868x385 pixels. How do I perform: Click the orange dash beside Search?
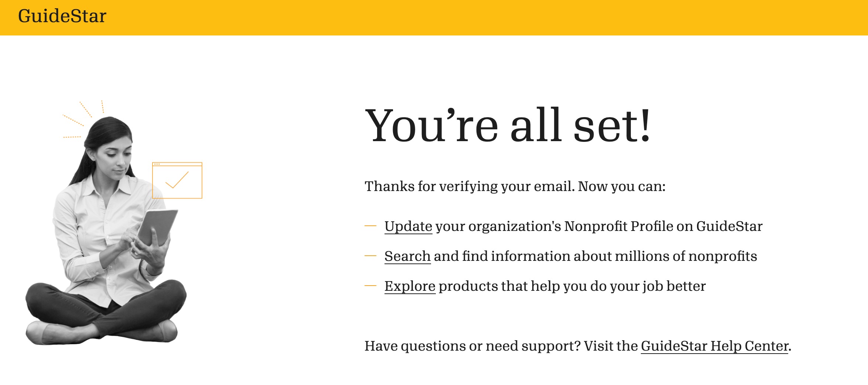click(x=370, y=256)
